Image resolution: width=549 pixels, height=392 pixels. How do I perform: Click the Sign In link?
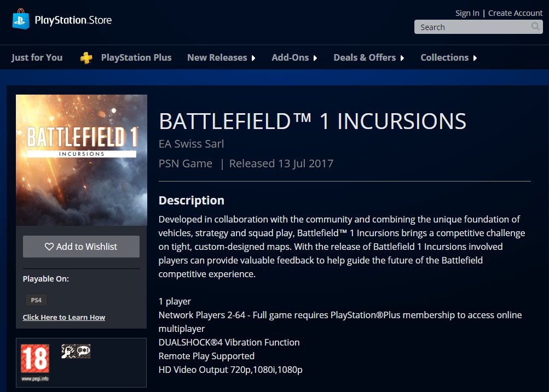coord(467,13)
